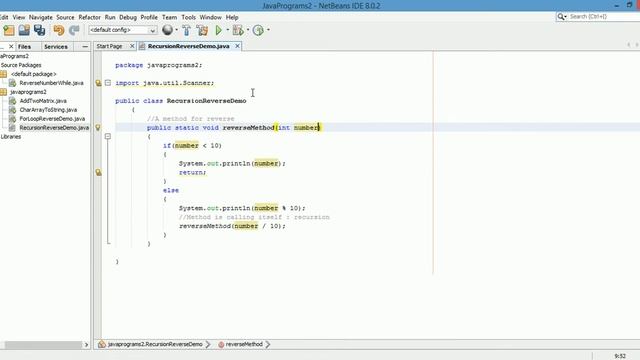Click the lightbulb hint beside reverseMethod line
The width and height of the screenshot is (640, 360).
(x=98, y=128)
